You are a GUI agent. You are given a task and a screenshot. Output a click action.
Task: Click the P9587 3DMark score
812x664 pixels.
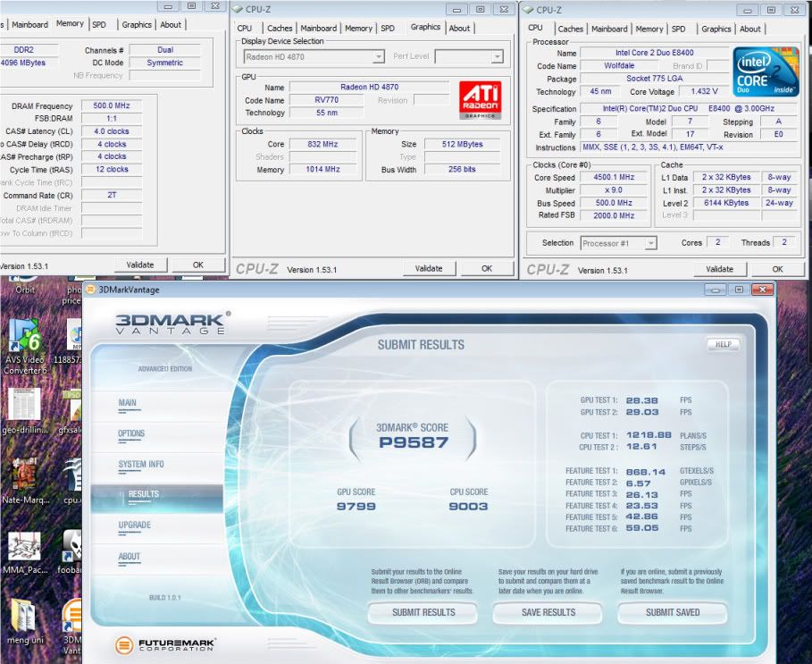[x=414, y=443]
